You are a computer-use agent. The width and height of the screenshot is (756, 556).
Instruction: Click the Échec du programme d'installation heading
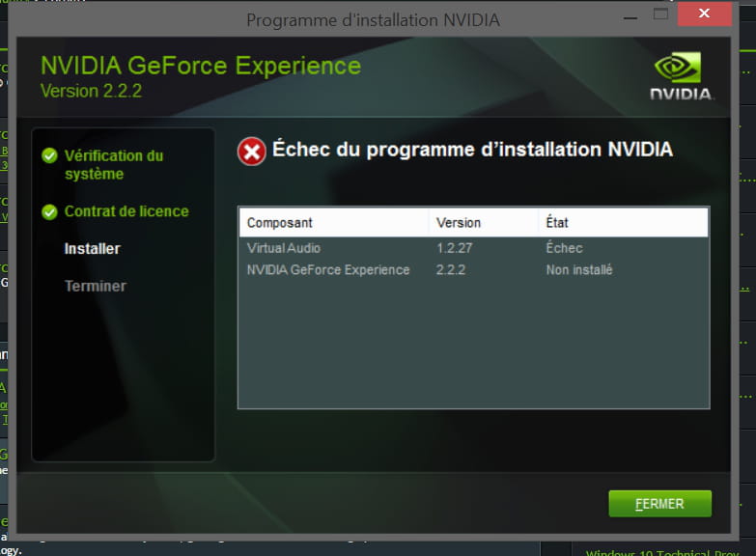tap(472, 149)
